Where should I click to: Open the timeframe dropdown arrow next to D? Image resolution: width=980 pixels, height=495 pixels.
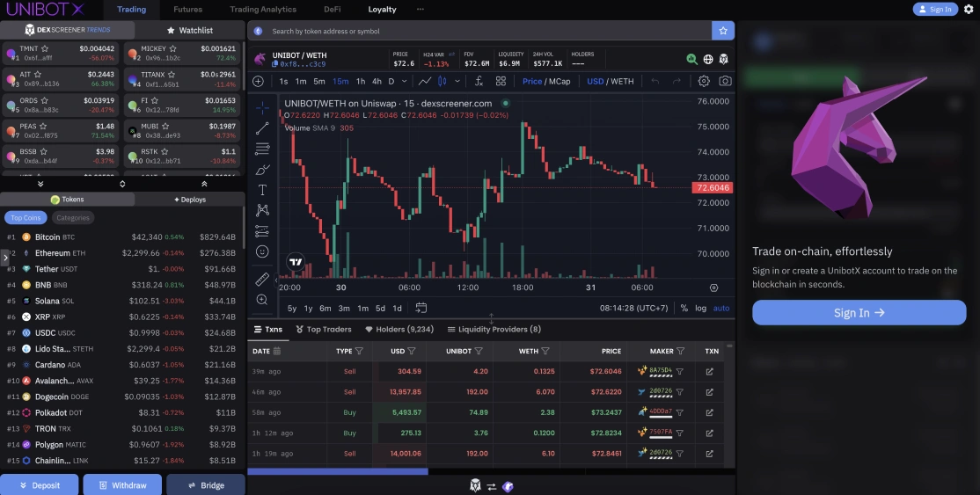tap(405, 81)
